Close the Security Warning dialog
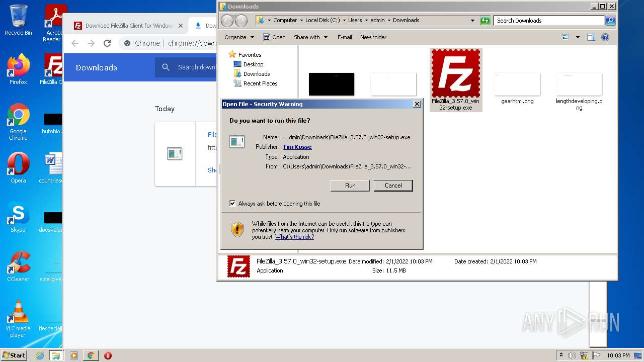Viewport: 644px width, 362px height. [417, 104]
